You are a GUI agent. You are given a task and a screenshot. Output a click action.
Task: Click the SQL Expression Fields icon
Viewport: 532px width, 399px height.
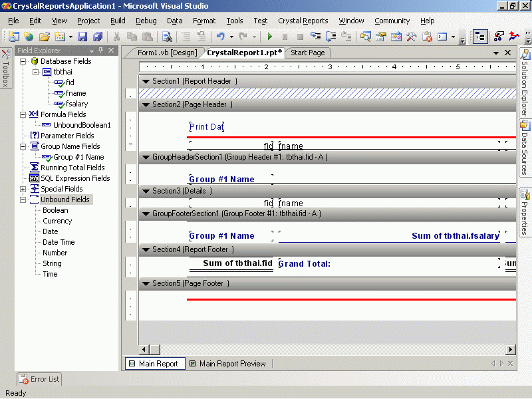tap(35, 178)
